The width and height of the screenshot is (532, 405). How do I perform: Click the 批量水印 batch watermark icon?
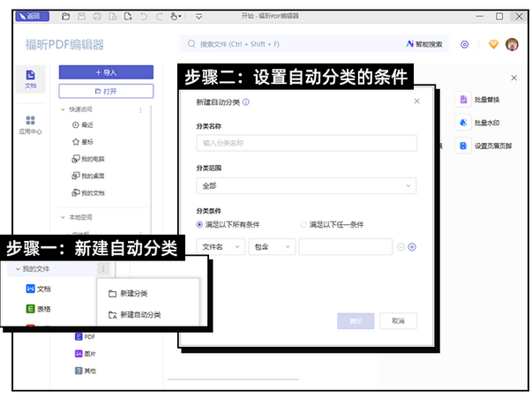(x=461, y=123)
